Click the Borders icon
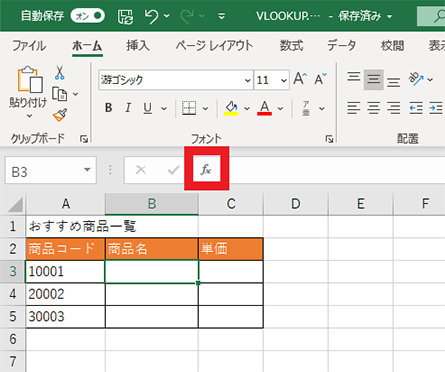This screenshot has height=372, width=445. click(x=189, y=108)
